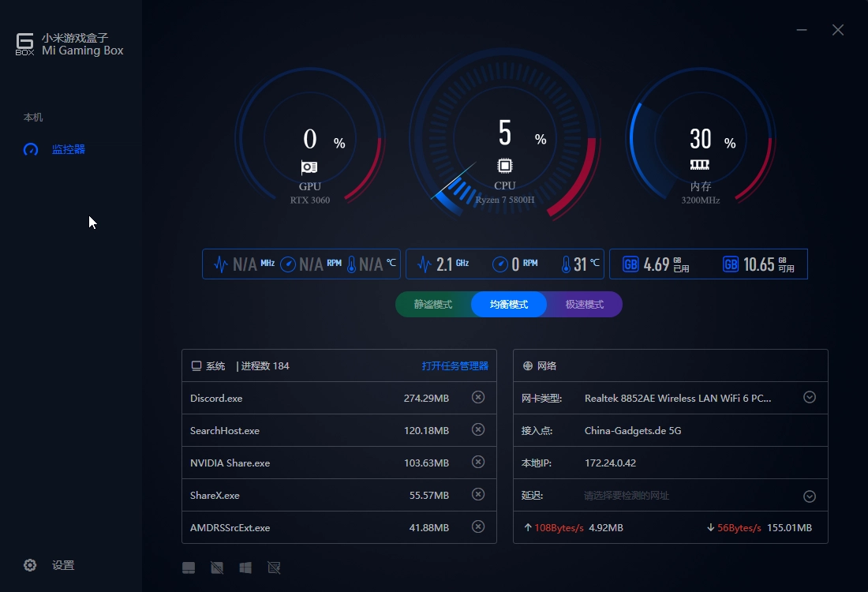This screenshot has width=868, height=592.
Task: Click the memory RAM stick icon
Action: click(700, 164)
